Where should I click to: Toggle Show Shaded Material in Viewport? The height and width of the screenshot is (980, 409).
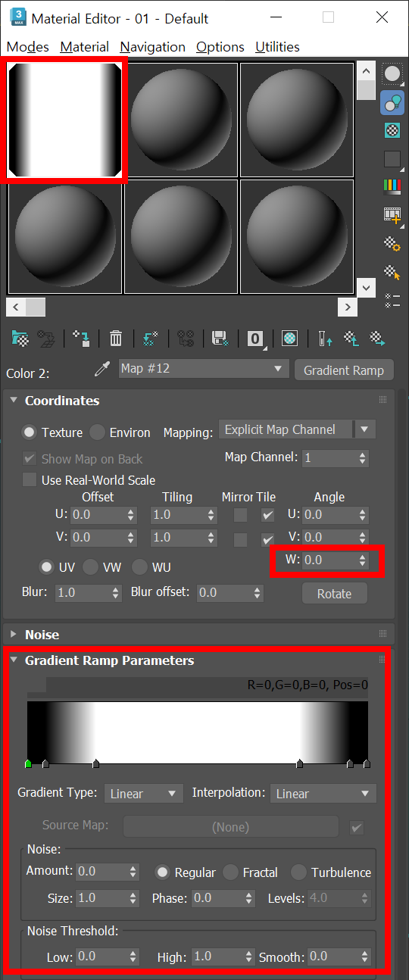tap(289, 339)
